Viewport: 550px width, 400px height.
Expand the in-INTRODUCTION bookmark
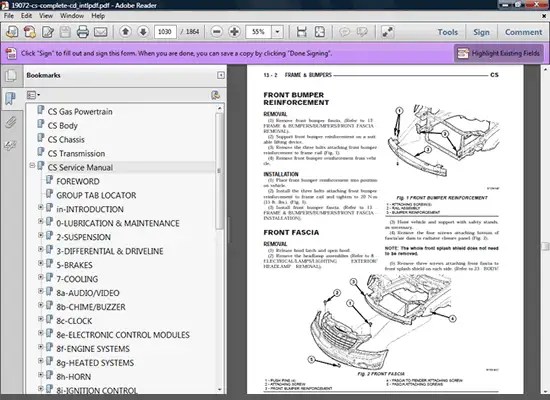[x=41, y=207]
